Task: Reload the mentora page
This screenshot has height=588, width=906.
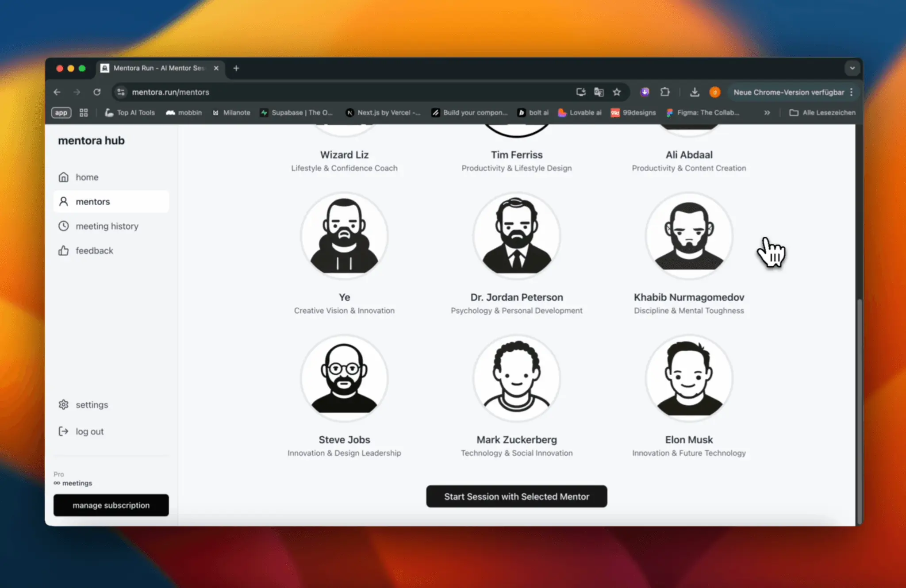Action: (97, 92)
